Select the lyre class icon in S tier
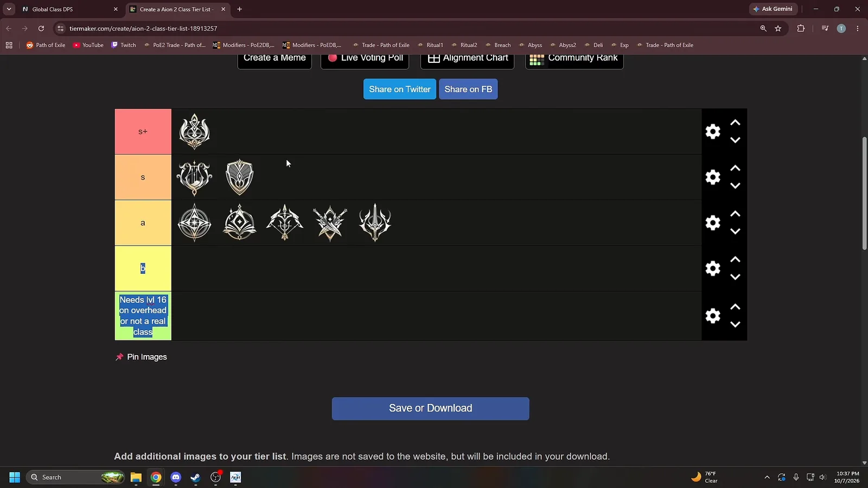This screenshot has height=488, width=868. pyautogui.click(x=194, y=177)
